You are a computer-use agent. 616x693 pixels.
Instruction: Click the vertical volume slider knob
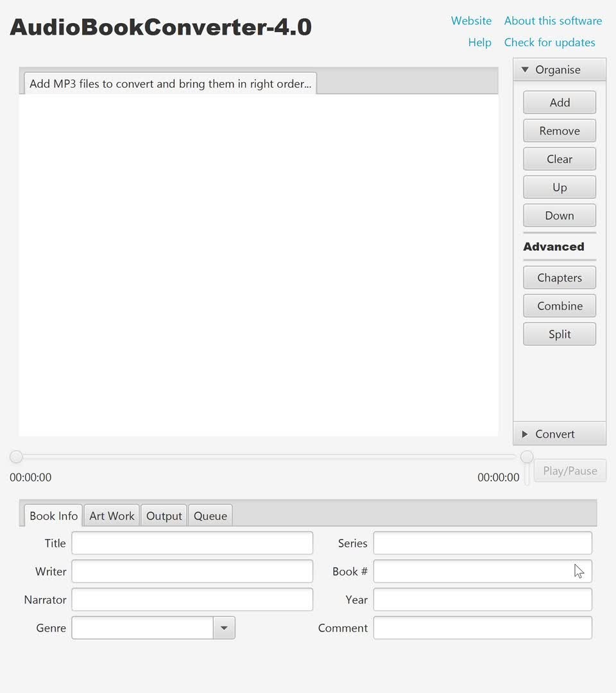tap(527, 457)
